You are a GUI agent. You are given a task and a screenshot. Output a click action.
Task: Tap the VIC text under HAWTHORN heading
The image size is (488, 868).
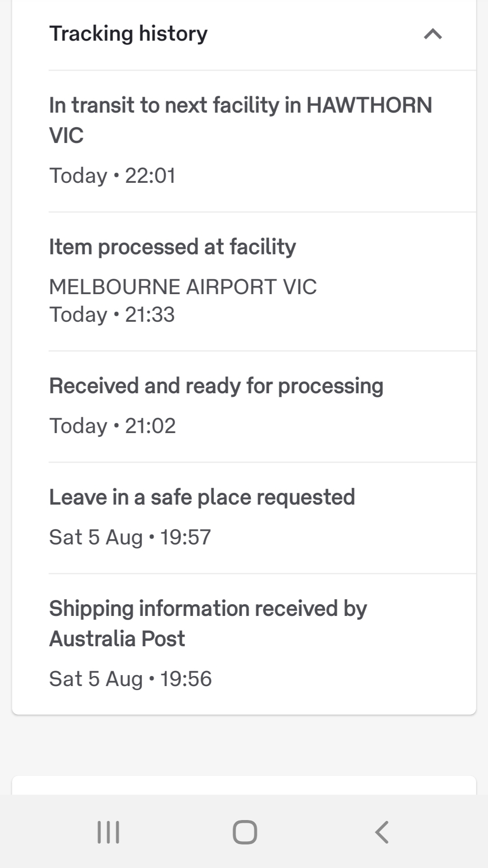click(66, 135)
